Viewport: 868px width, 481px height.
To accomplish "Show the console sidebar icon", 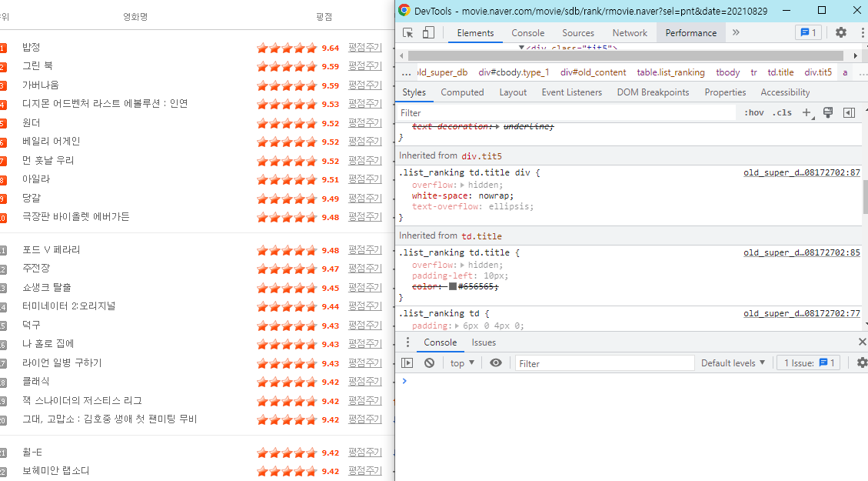I will coord(407,363).
